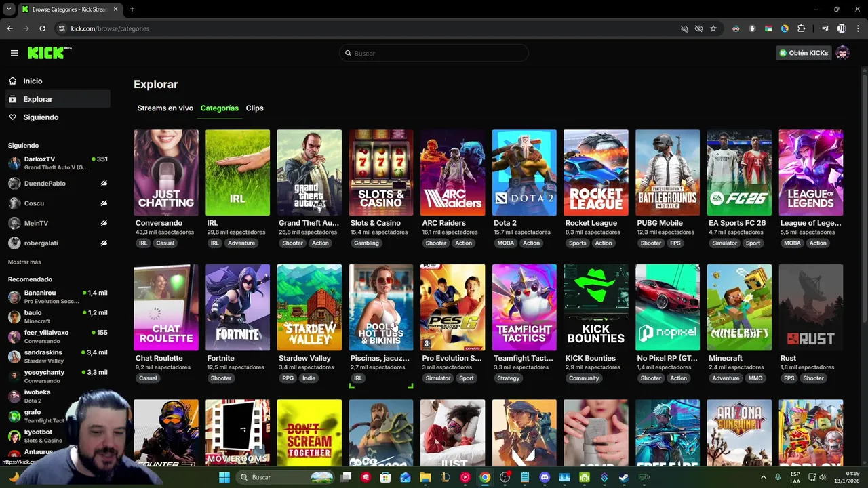
Task: Open the Stardew Valley category
Action: [309, 307]
